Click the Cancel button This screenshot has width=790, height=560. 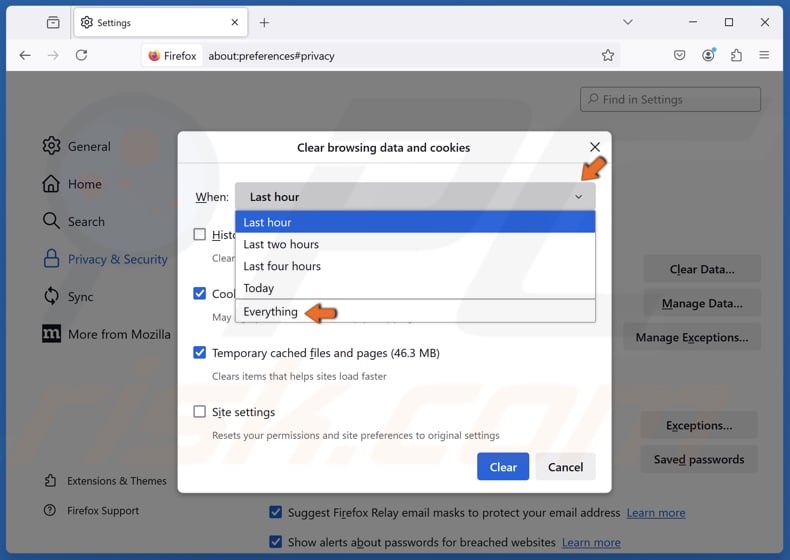[565, 467]
